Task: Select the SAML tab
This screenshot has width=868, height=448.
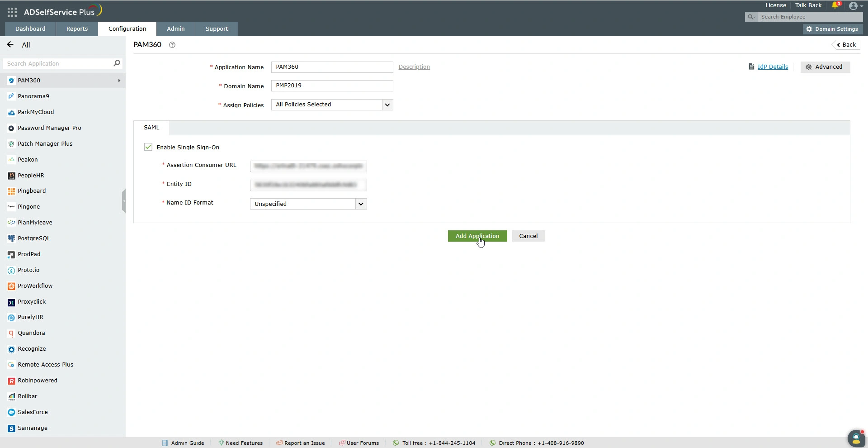Action: [x=151, y=128]
